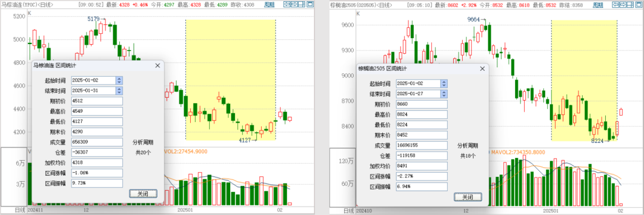Click 关闭 in the 马棕油连 区间统计 dialog
This screenshot has width=644, height=215.
(143, 193)
